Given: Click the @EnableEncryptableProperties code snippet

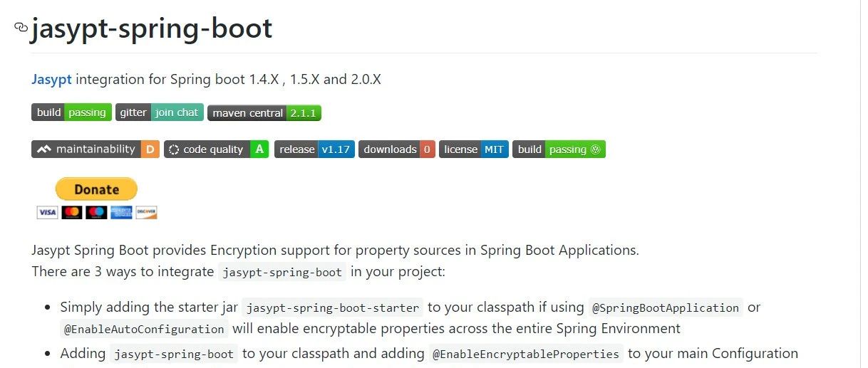Looking at the screenshot, I should point(526,354).
